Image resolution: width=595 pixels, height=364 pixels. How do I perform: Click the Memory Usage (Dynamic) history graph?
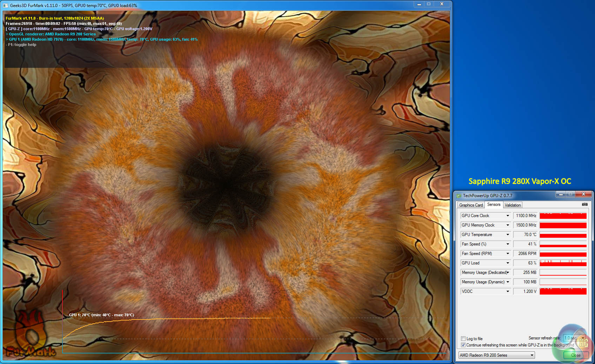(x=563, y=282)
